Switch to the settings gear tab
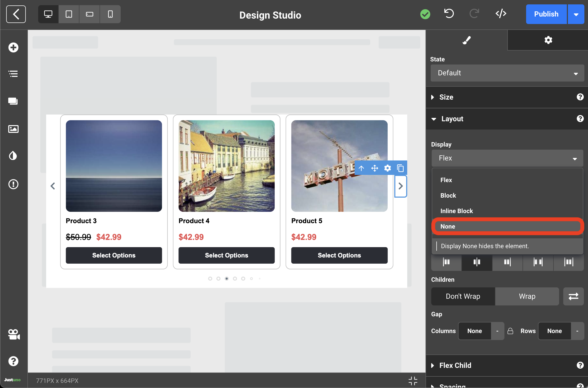Screen dimensions: 588x388 point(548,40)
